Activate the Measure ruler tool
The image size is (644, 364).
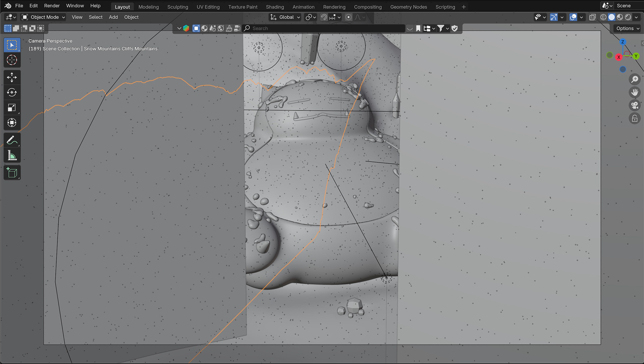point(12,155)
